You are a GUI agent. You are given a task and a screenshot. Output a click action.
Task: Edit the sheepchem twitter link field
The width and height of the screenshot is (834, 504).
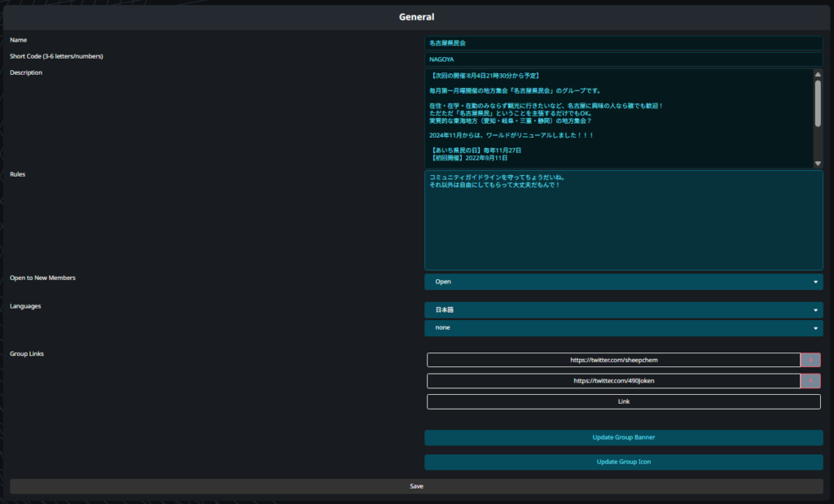point(613,360)
